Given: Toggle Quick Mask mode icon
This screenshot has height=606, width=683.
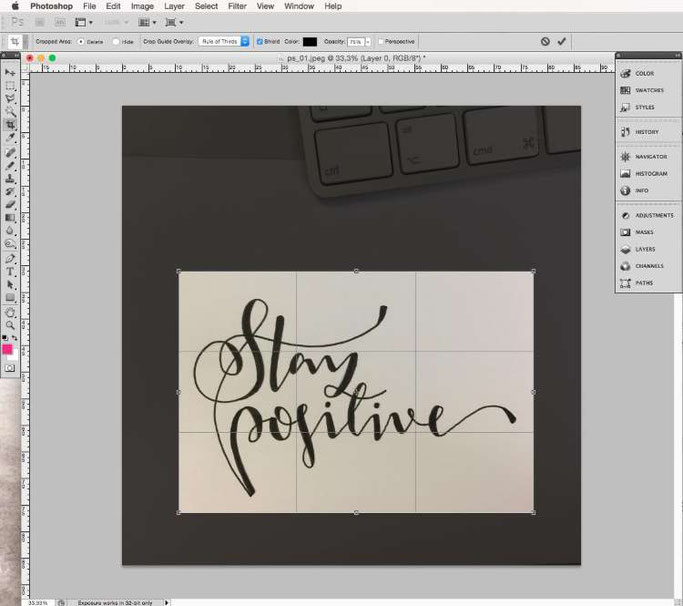Looking at the screenshot, I should click(10, 369).
